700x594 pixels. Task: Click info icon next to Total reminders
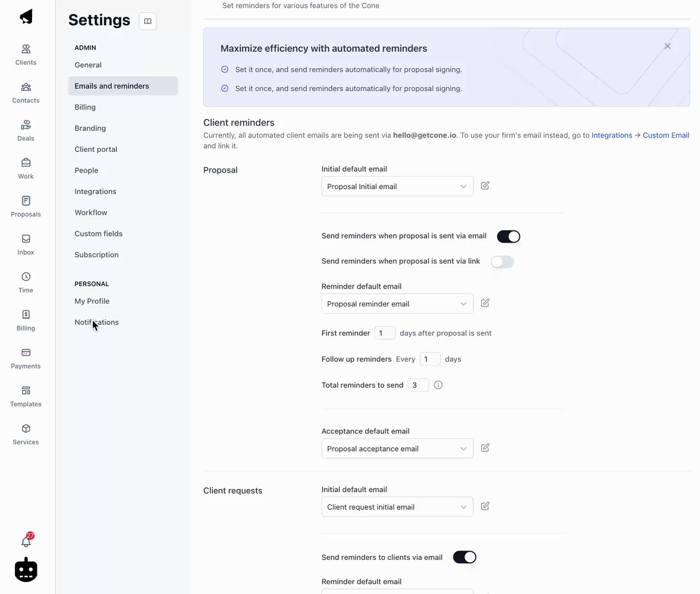(x=438, y=385)
